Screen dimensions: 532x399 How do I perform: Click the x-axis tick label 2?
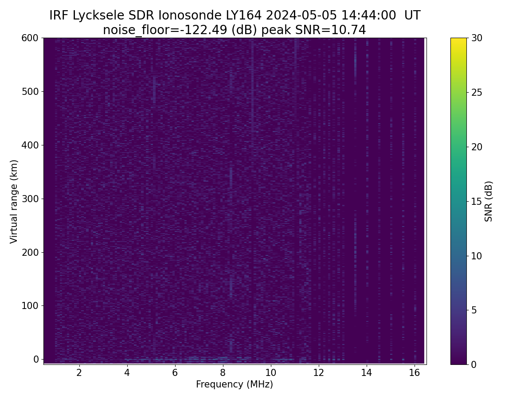79,372
